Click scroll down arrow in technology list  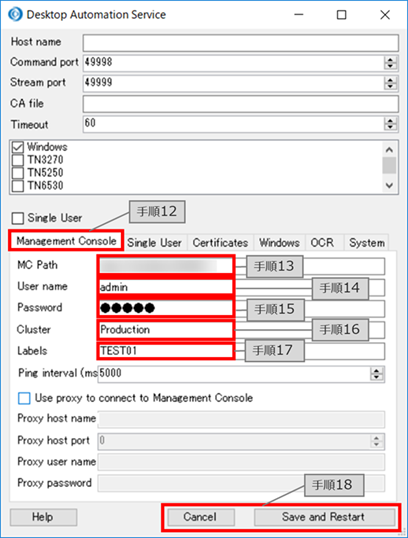coord(389,186)
